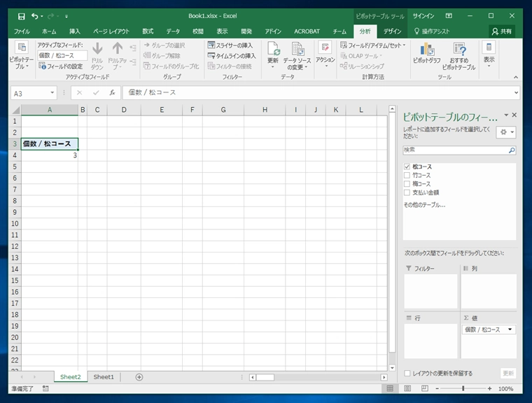Refresh the pivot table data (更新)

[273, 55]
